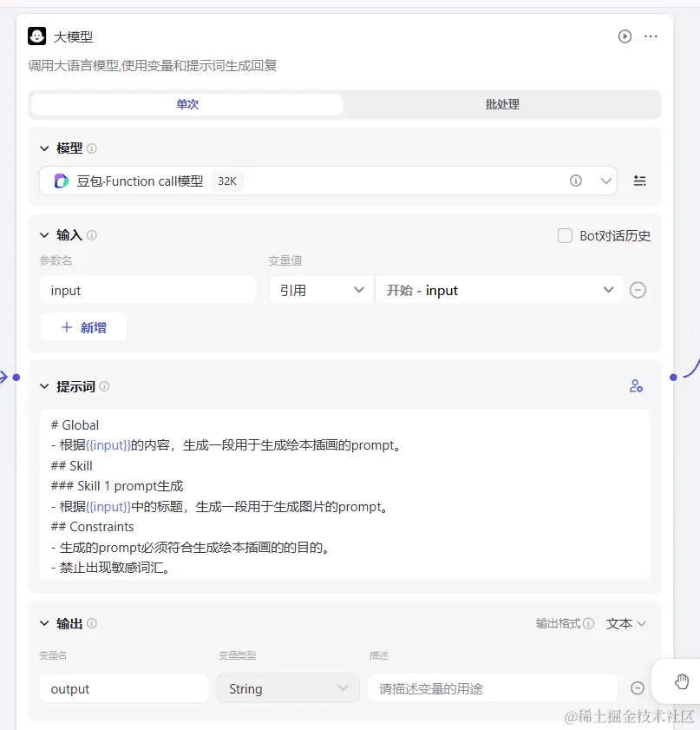Show info tooltip next to 输出
Screen dimensions: 700x730
click(x=92, y=623)
